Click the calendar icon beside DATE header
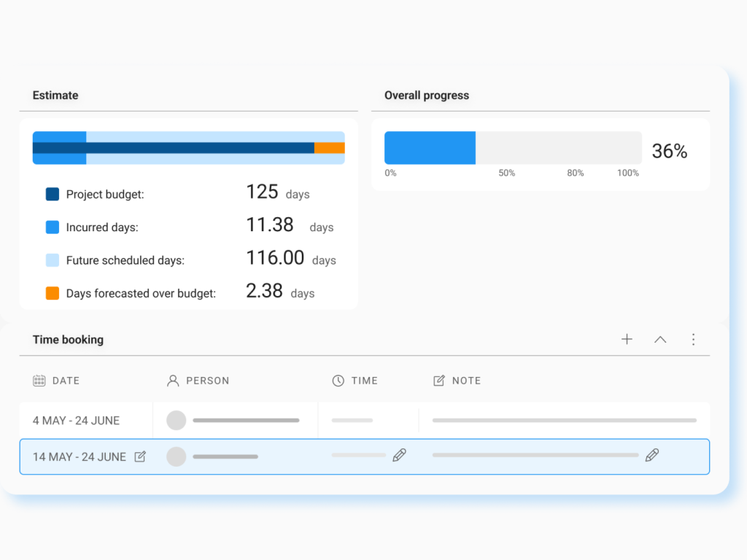 click(39, 381)
